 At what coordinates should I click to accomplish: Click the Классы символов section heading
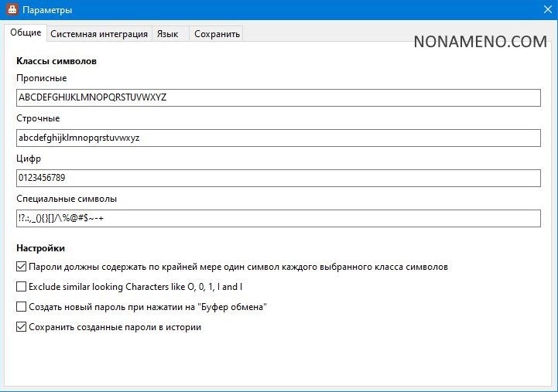pyautogui.click(x=56, y=60)
